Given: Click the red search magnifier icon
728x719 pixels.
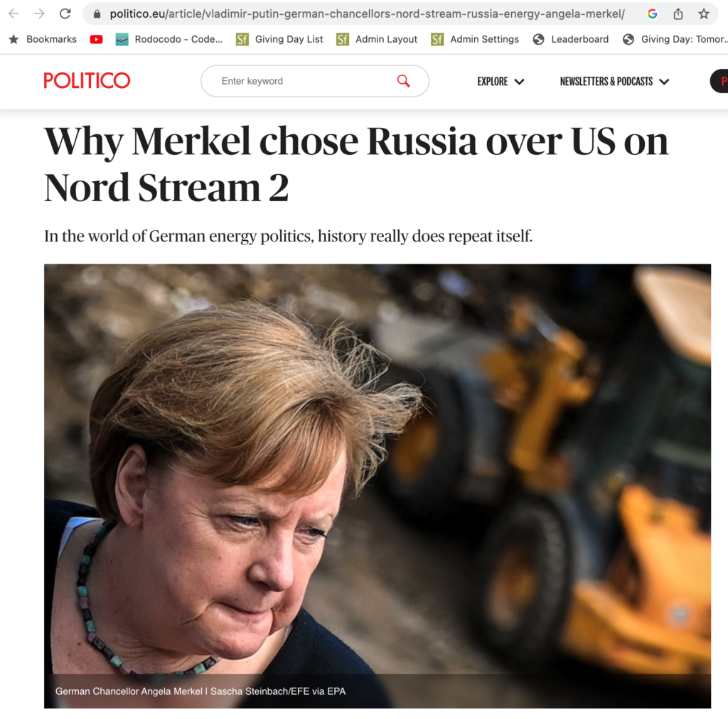Looking at the screenshot, I should [x=404, y=81].
